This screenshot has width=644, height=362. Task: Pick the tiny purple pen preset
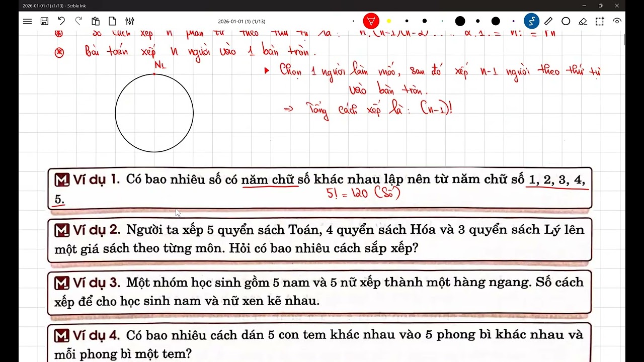coord(513,21)
